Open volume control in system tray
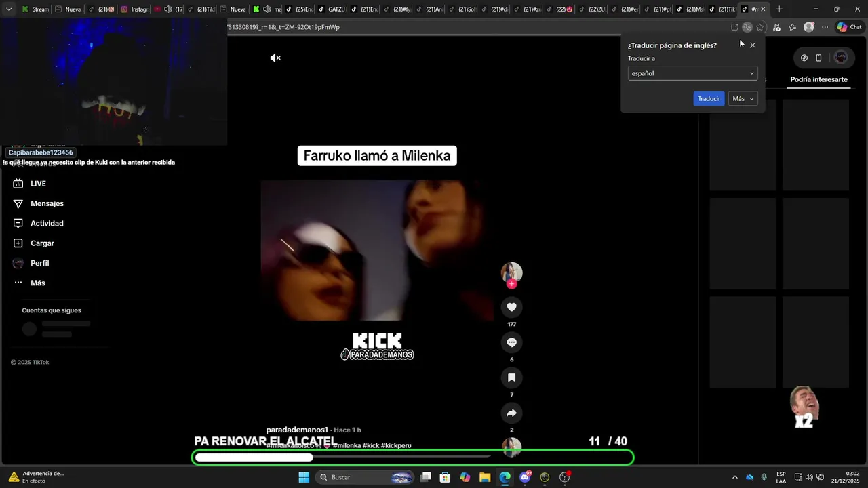 click(809, 477)
